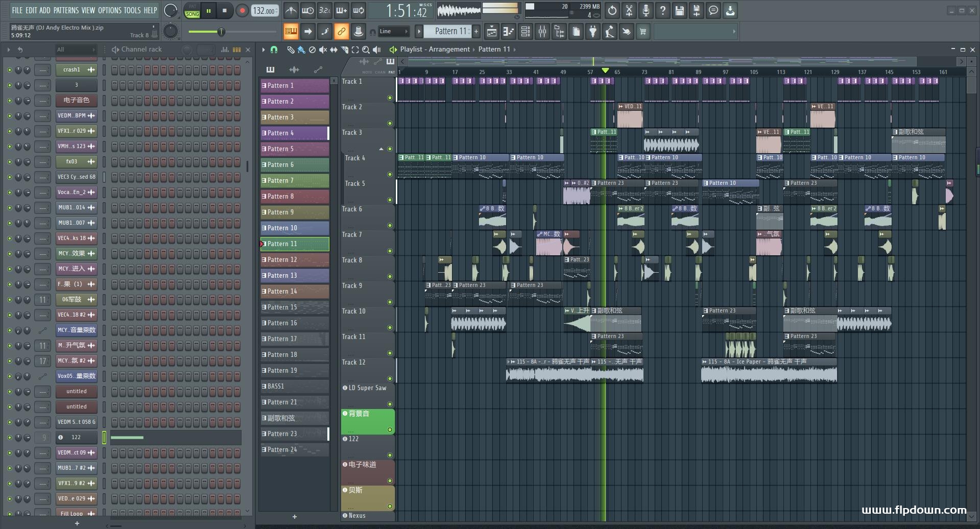The height and width of the screenshot is (529, 980).
Task: Open the Channel rack window icon
Action: click(525, 32)
